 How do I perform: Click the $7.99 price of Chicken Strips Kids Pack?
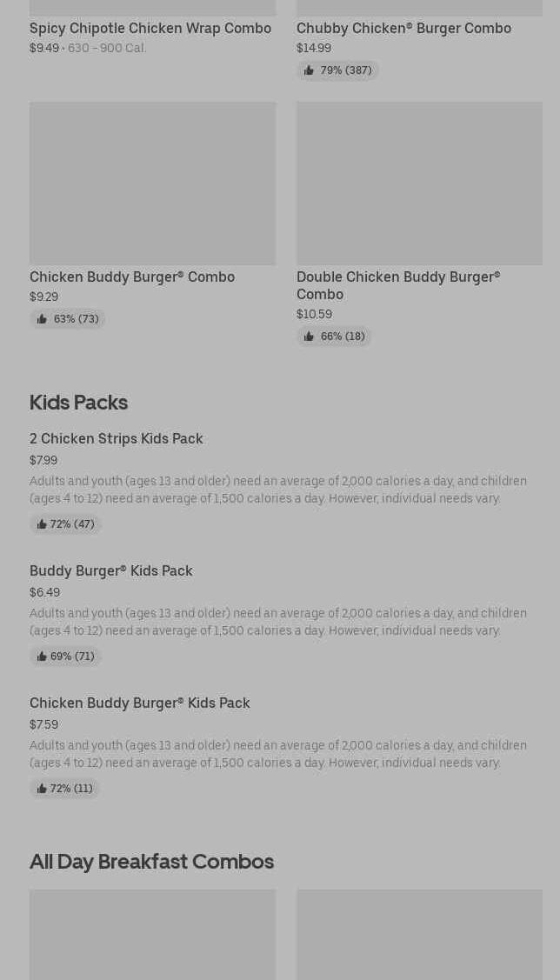[x=43, y=460]
